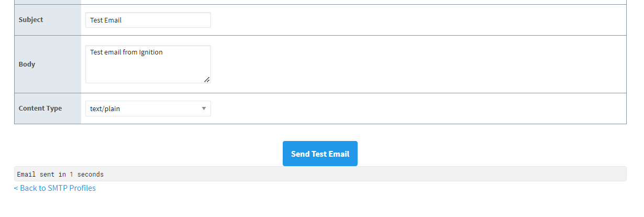This screenshot has width=644, height=217.
Task: Place cursor on 'Test Email' subject text
Action: pos(106,20)
